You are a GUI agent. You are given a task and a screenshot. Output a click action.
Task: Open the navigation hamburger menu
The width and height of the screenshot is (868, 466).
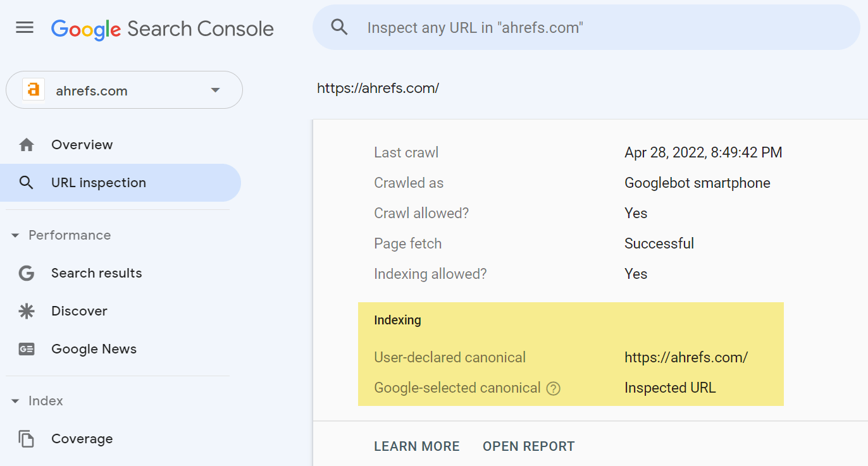click(24, 27)
